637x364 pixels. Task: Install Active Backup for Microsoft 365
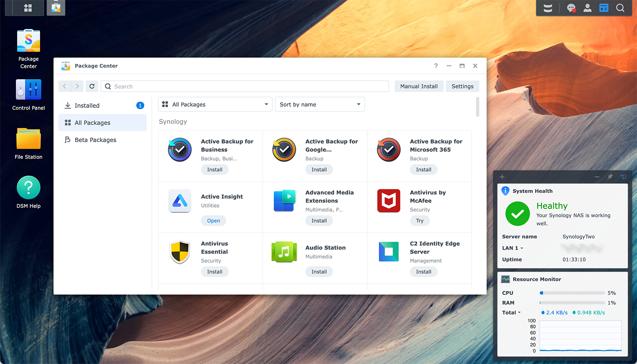pos(424,170)
